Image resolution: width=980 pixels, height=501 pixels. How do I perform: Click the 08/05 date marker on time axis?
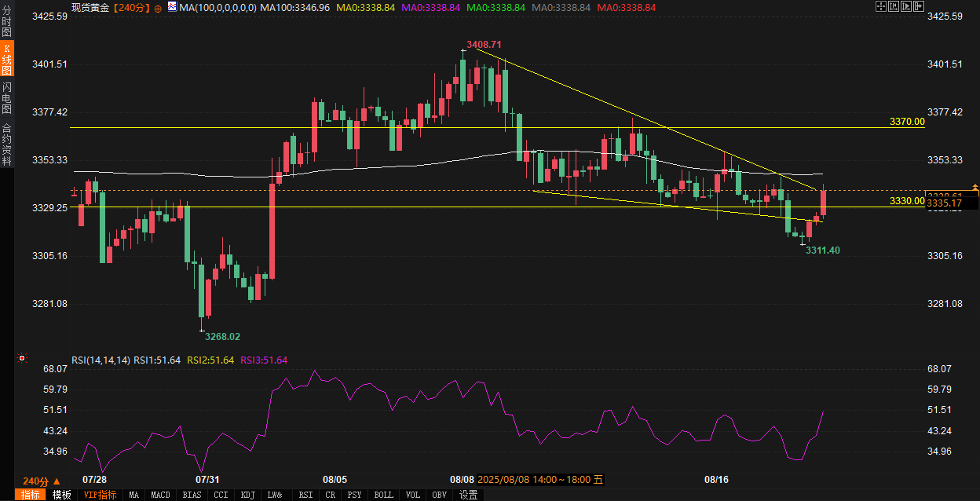335,479
